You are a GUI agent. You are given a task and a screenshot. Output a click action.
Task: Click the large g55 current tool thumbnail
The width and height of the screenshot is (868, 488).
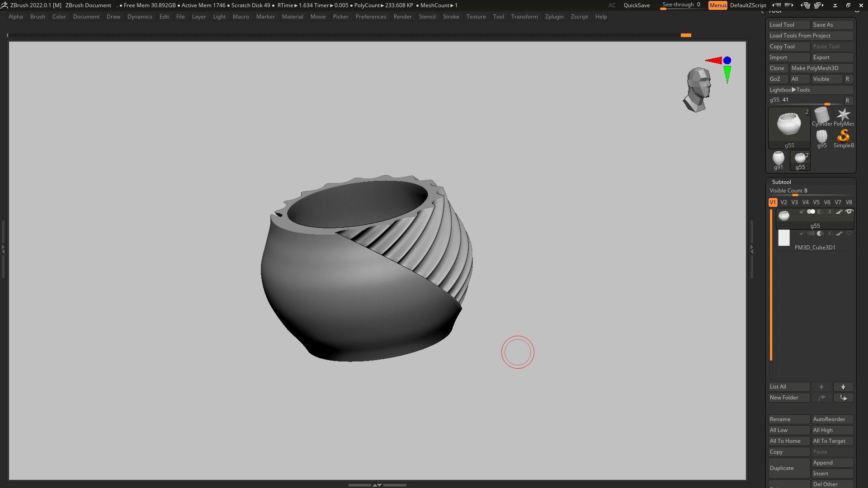(789, 128)
